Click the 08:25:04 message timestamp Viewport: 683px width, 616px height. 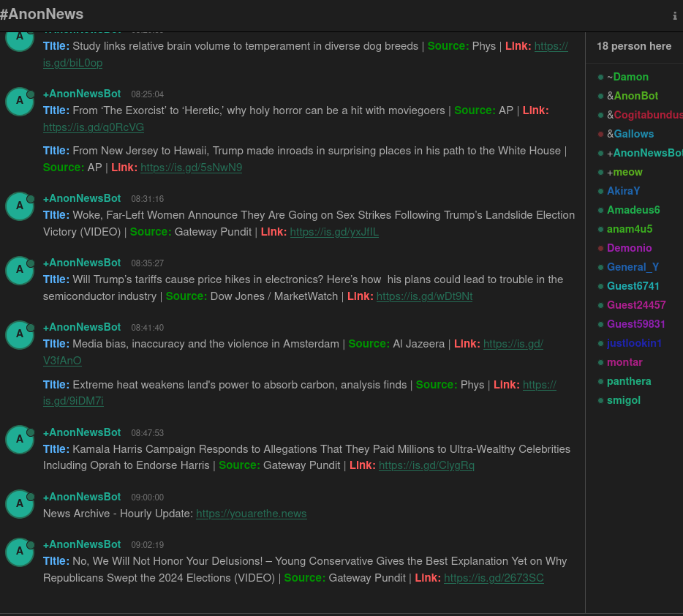tap(148, 94)
